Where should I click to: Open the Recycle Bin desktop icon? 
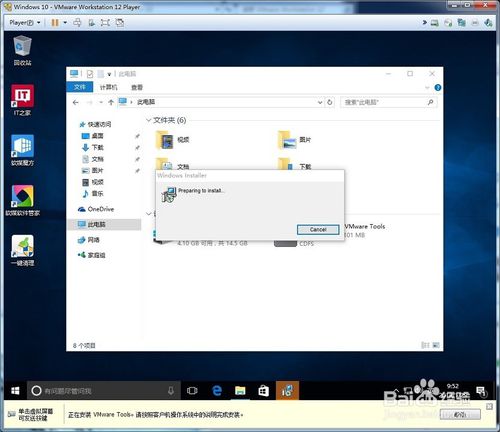[22, 51]
